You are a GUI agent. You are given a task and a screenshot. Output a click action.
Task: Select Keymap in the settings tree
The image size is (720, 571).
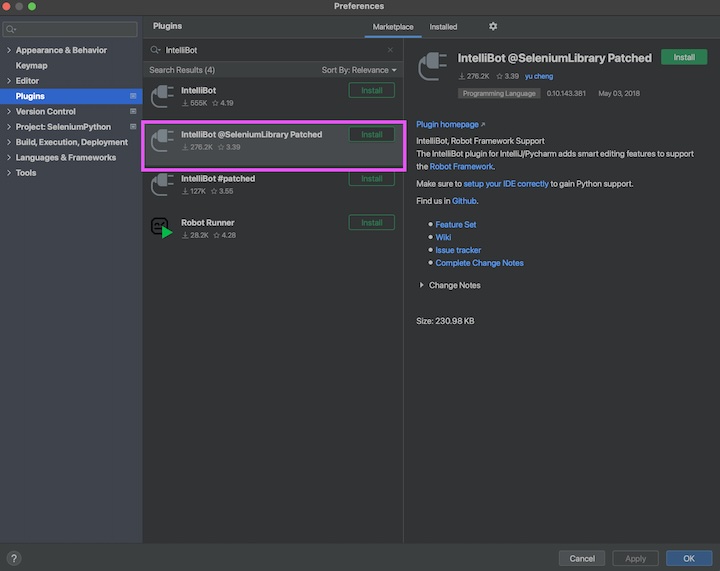point(31,66)
